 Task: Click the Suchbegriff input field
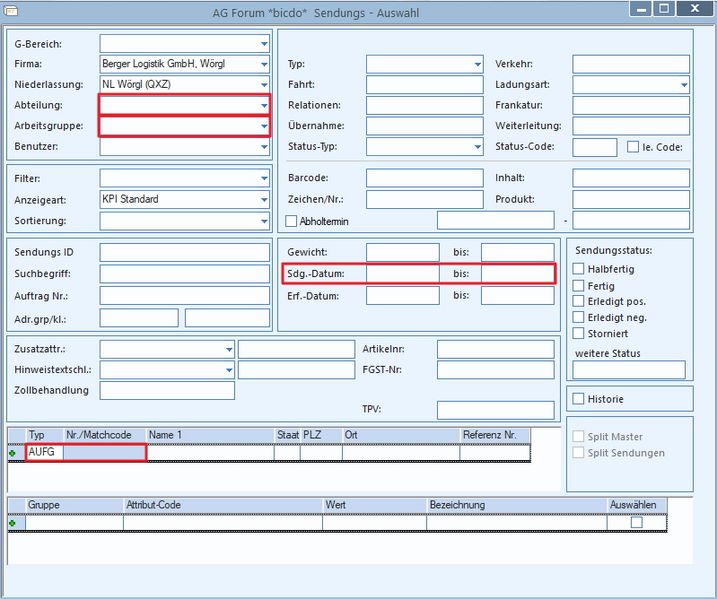(x=185, y=273)
